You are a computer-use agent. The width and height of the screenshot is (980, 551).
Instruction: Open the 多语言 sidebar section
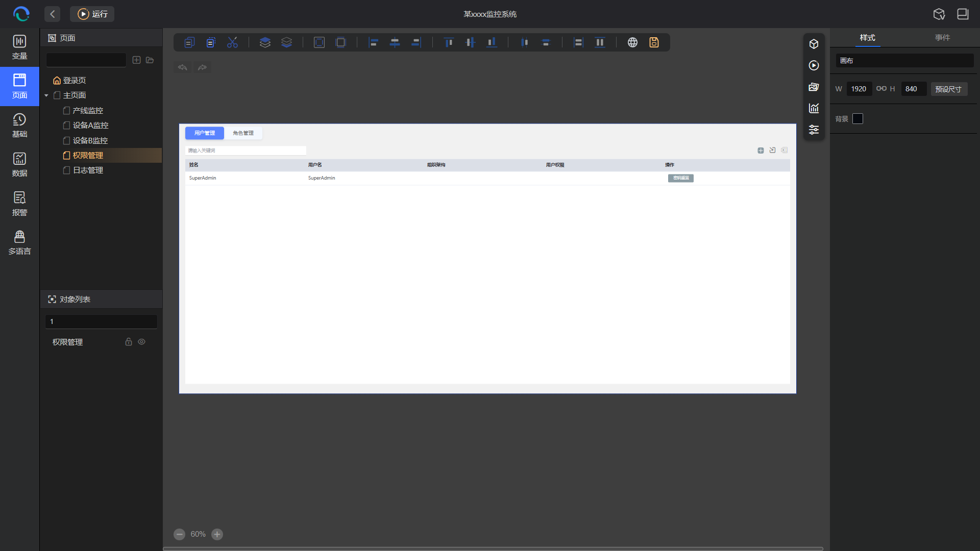19,243
